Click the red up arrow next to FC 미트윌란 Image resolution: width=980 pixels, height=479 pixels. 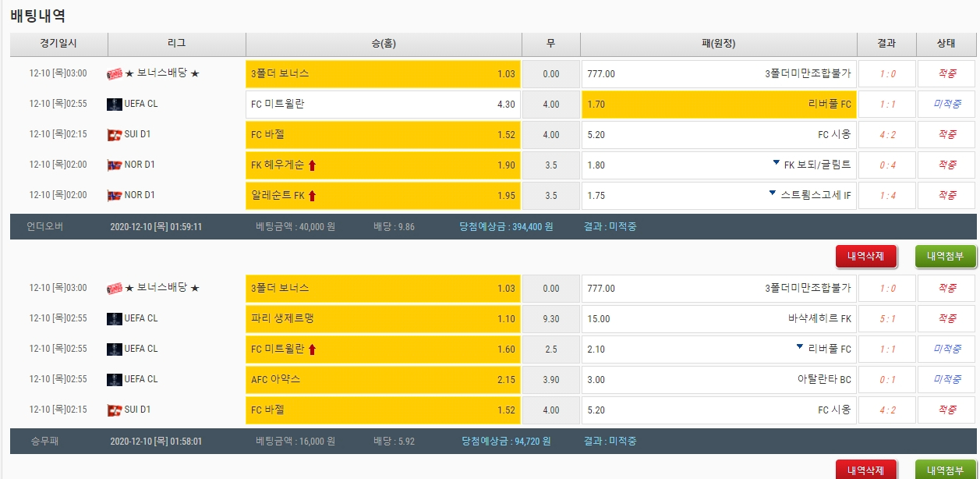tap(313, 349)
